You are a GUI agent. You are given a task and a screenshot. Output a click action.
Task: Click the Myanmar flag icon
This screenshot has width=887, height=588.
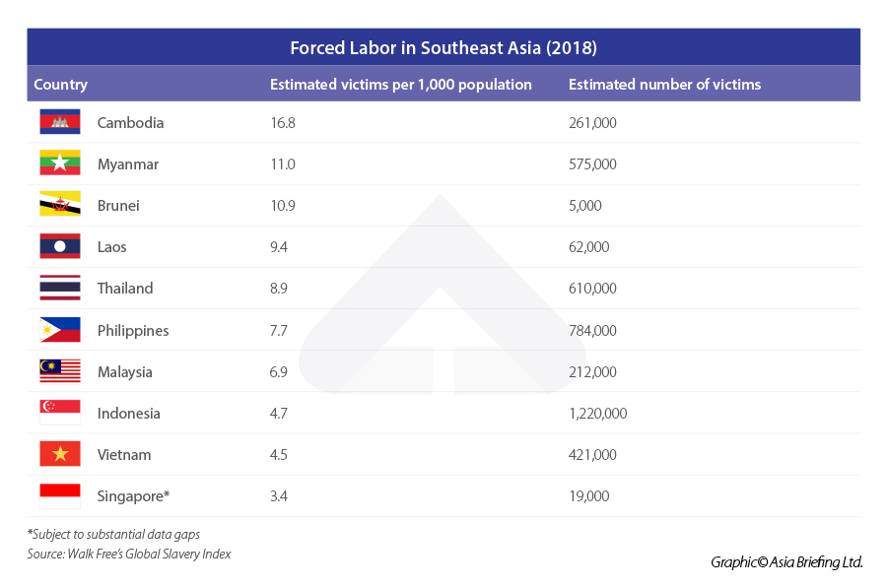[60, 163]
